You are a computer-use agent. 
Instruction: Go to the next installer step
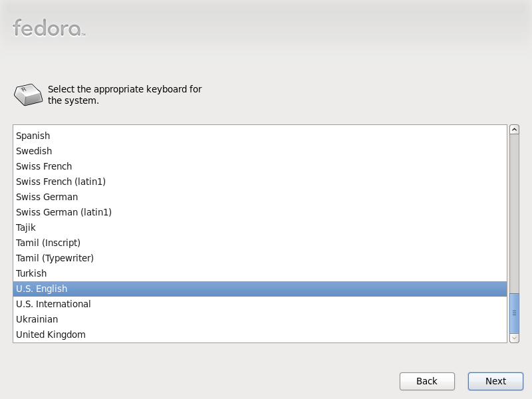coord(495,381)
